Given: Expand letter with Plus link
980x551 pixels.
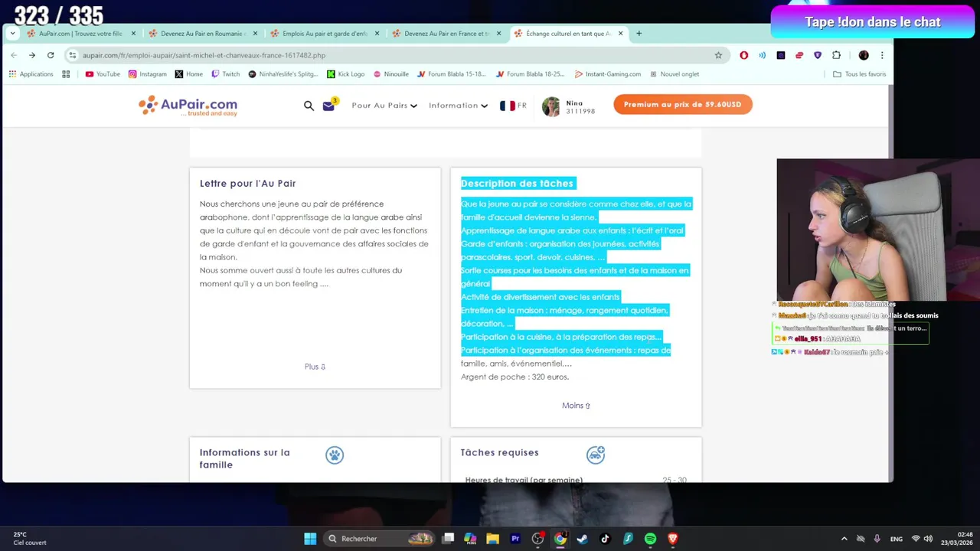Looking at the screenshot, I should (315, 367).
